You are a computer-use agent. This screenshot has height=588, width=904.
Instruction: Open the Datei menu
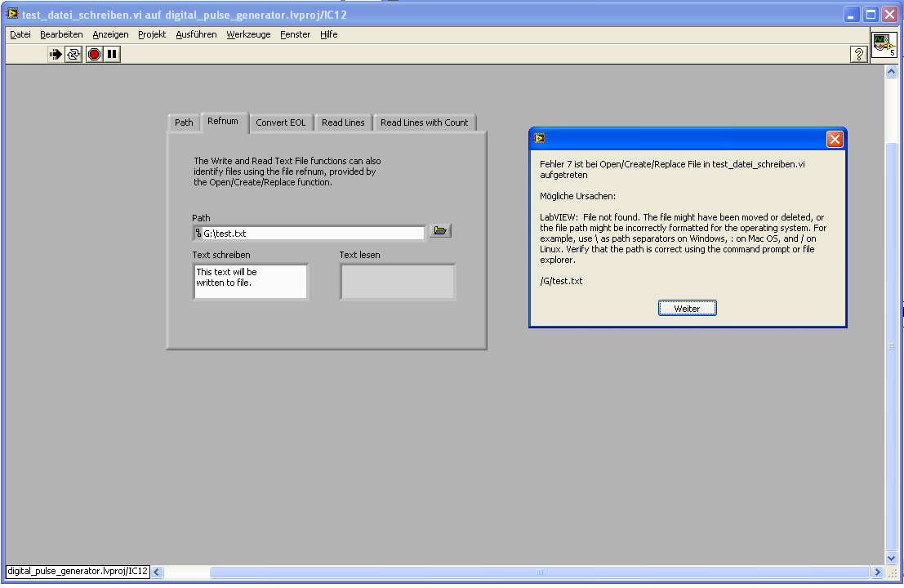point(20,34)
